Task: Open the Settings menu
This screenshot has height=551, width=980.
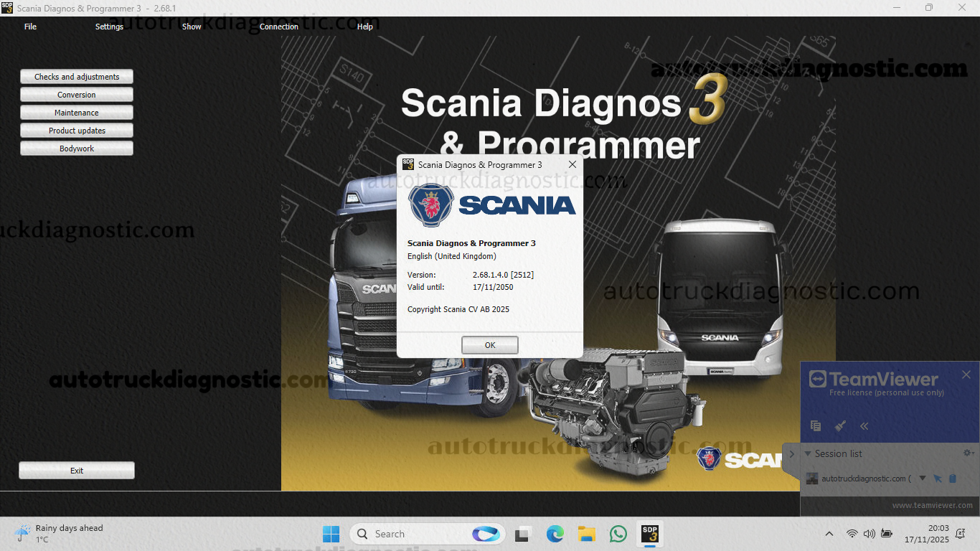Action: point(109,27)
